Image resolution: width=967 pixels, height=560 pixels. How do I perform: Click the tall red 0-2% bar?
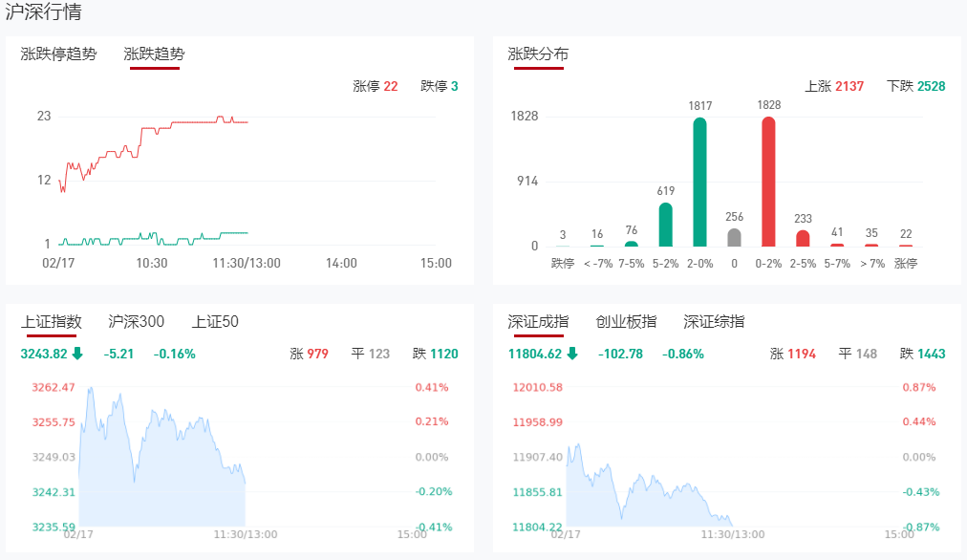tap(768, 182)
